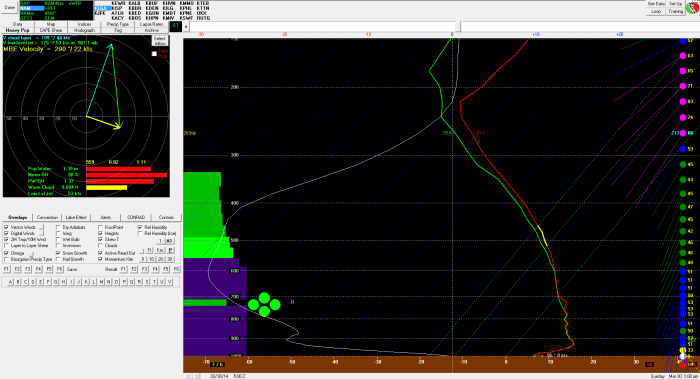The image size is (700, 379).
Task: Click the Training button
Action: (675, 11)
